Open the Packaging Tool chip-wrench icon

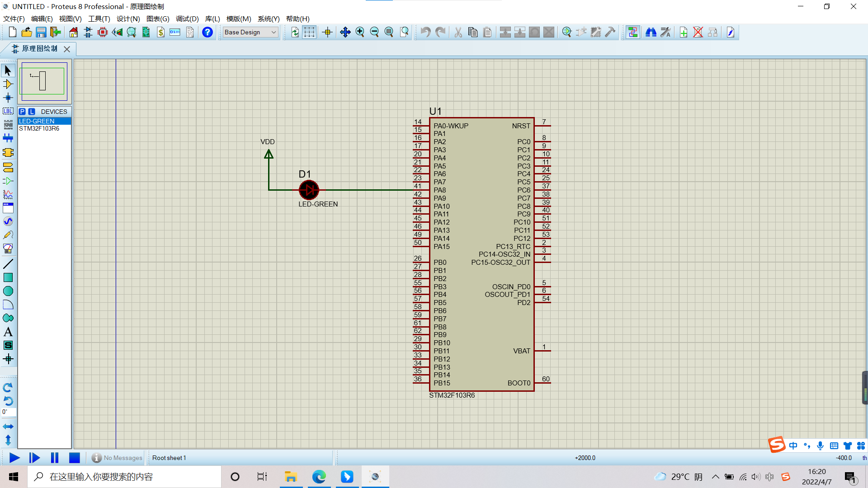596,32
